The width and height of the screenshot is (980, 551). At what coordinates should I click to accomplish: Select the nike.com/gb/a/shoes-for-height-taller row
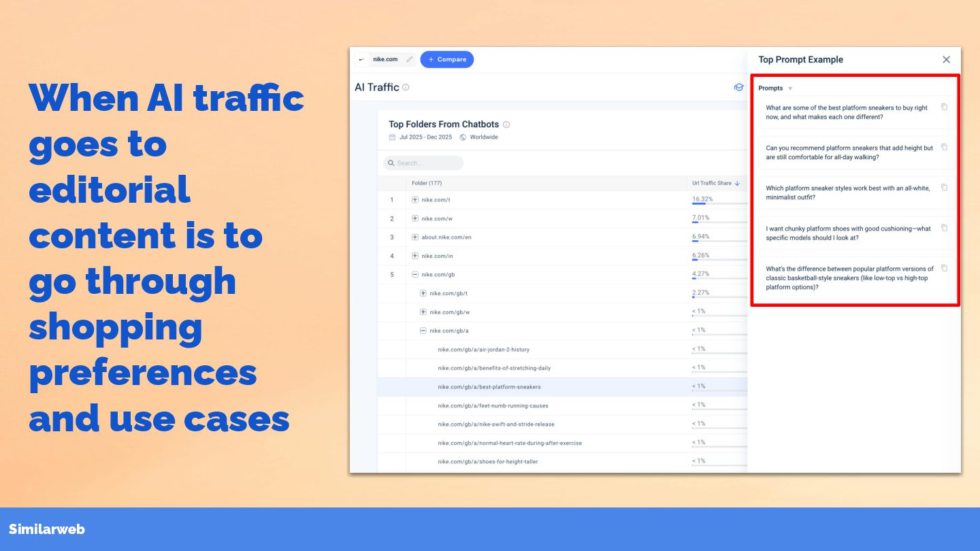point(562,462)
